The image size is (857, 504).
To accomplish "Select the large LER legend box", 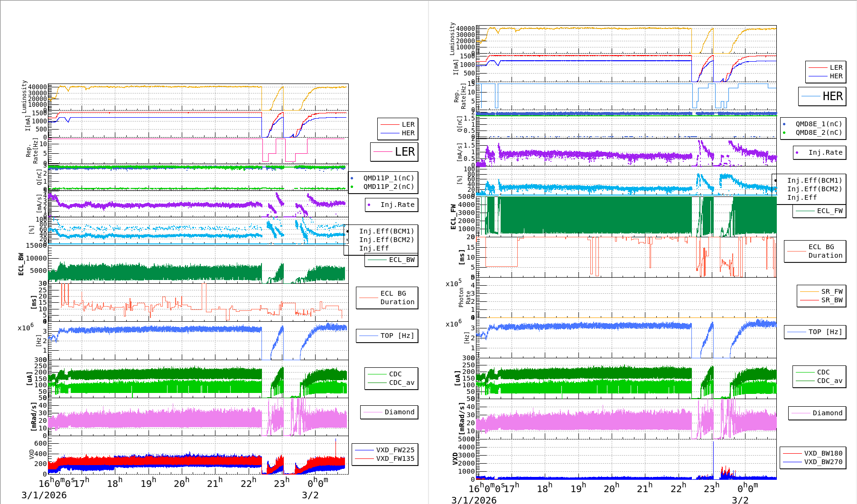I will tap(394, 152).
